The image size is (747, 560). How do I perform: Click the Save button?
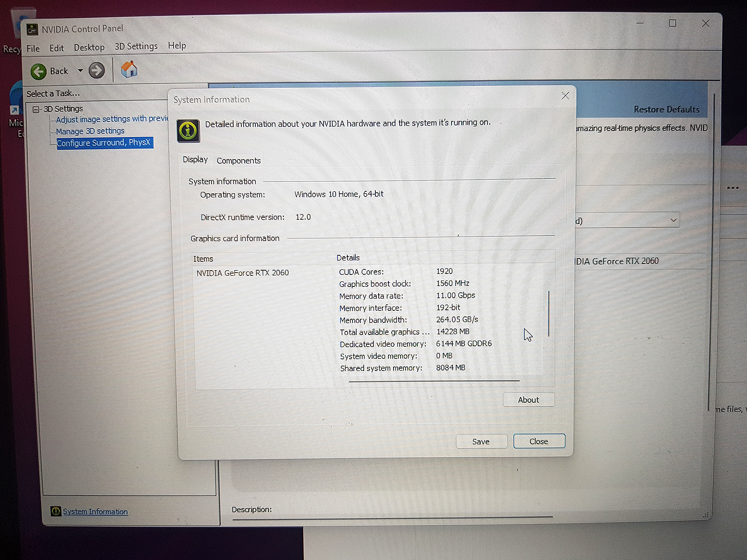coord(481,441)
